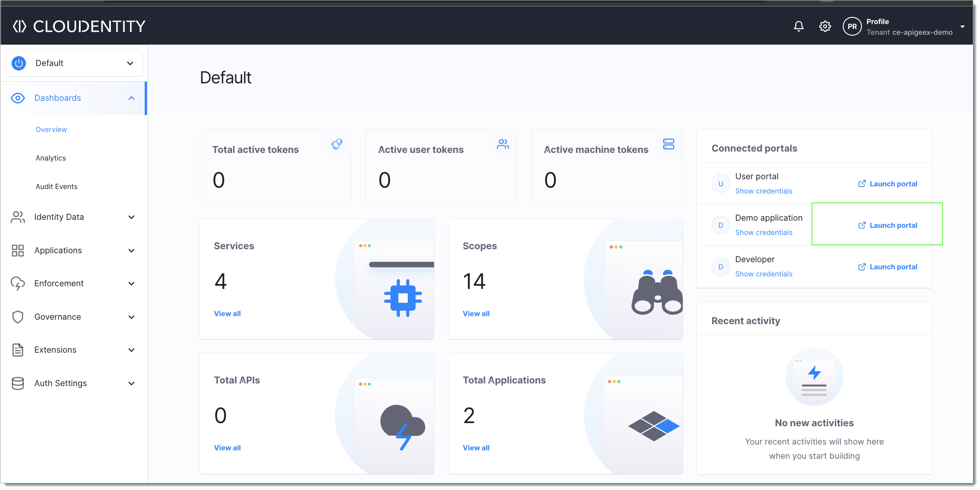Expand the Applications chevron
980x490 pixels.
click(131, 251)
